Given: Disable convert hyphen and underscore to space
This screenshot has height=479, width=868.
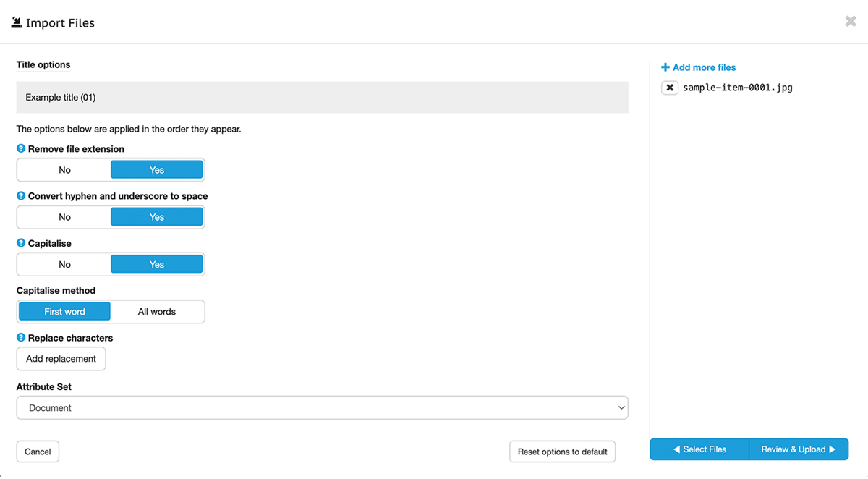Looking at the screenshot, I should pyautogui.click(x=64, y=217).
